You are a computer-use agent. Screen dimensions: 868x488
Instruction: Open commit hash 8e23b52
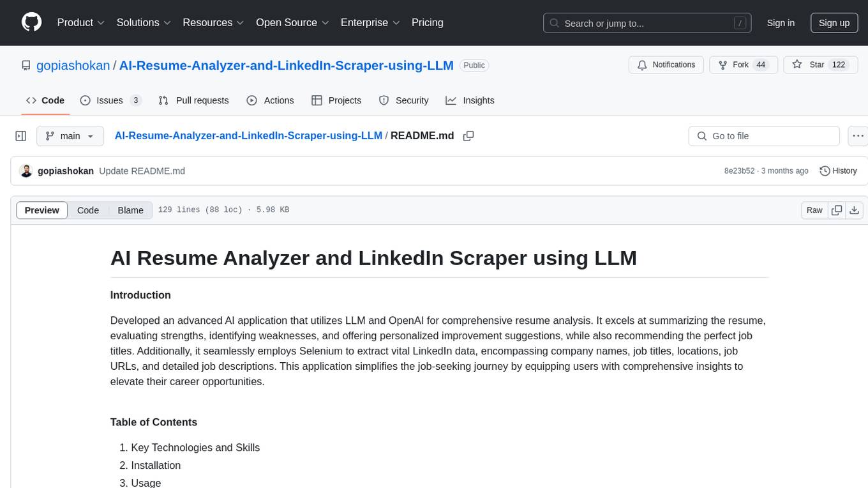coord(739,171)
